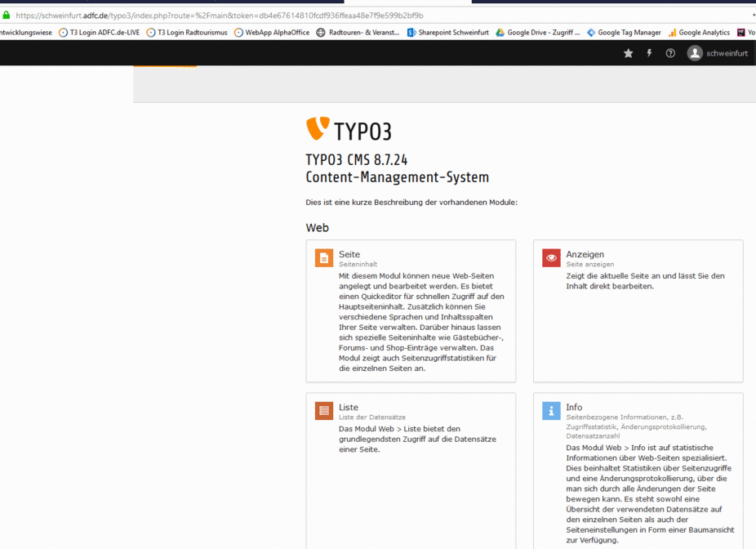756x549 pixels.
Task: Click the flush cache lightning bolt icon
Action: tap(650, 53)
